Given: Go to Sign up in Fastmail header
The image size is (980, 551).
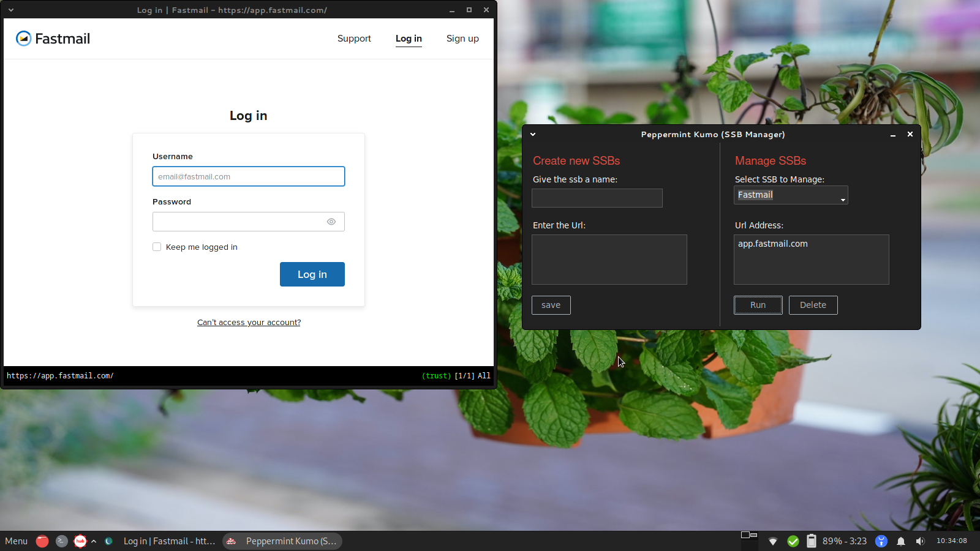Looking at the screenshot, I should coord(462,39).
